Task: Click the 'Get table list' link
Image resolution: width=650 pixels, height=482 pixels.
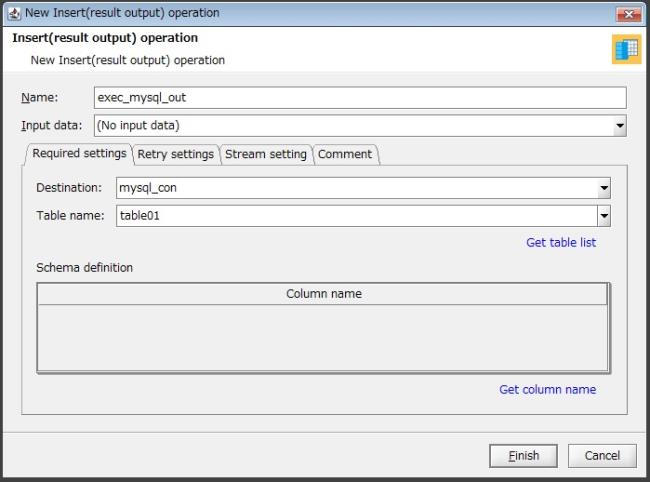Action: 561,243
